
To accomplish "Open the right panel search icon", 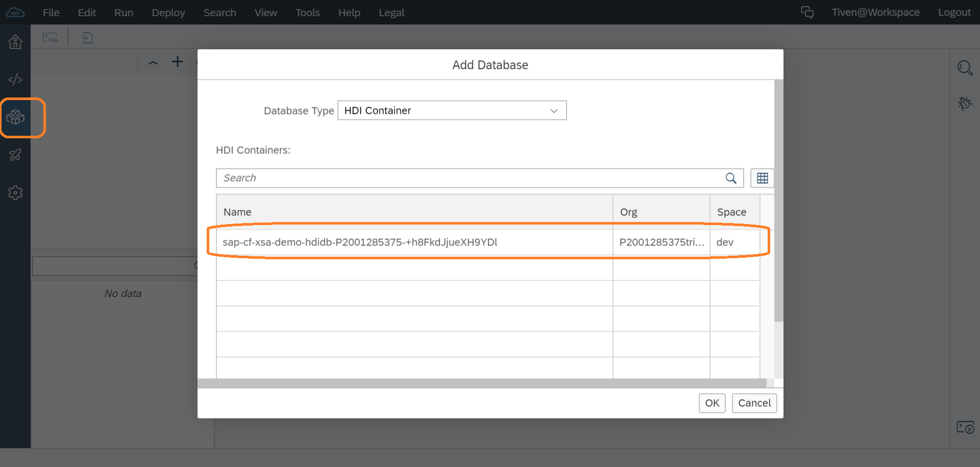I will click(x=965, y=68).
